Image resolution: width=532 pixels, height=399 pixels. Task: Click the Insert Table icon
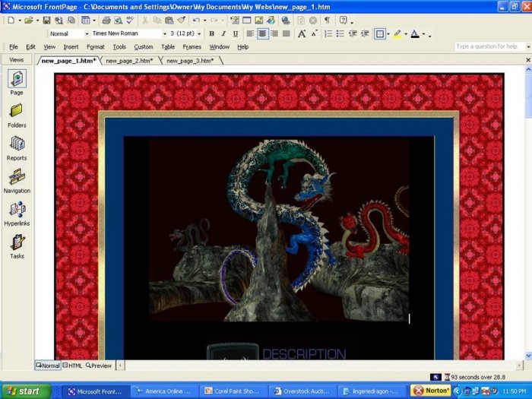247,21
